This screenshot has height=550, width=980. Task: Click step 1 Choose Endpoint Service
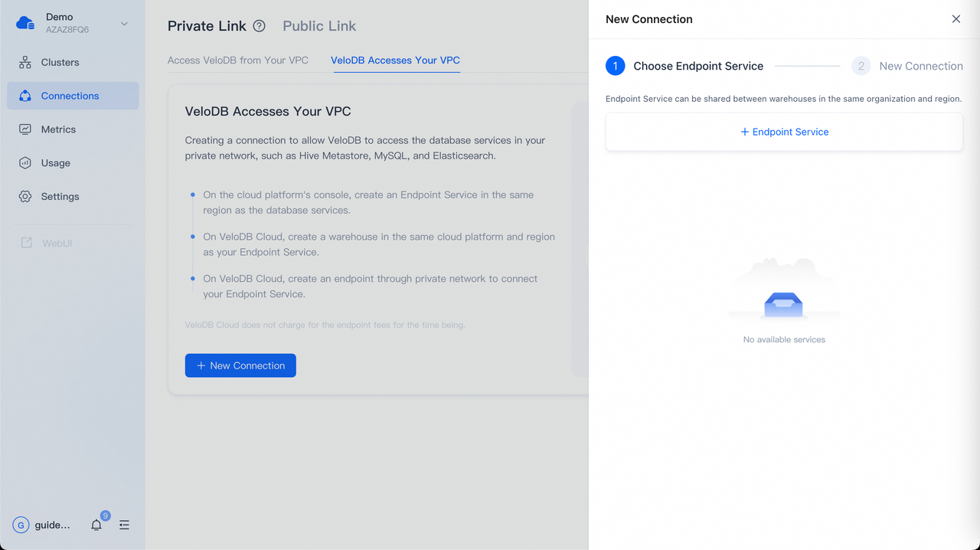pyautogui.click(x=684, y=66)
